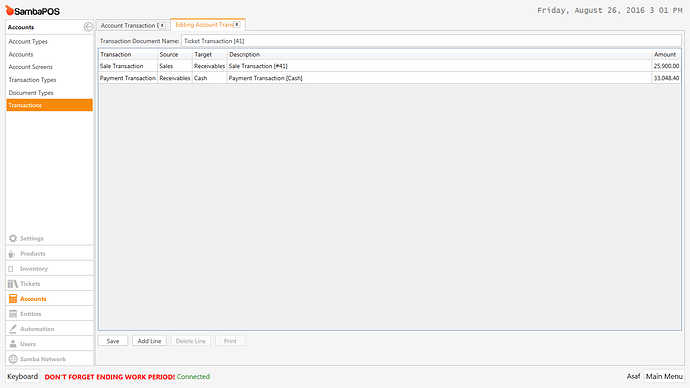Click the Source column header
Image resolution: width=690 pixels, height=388 pixels.
click(175, 55)
